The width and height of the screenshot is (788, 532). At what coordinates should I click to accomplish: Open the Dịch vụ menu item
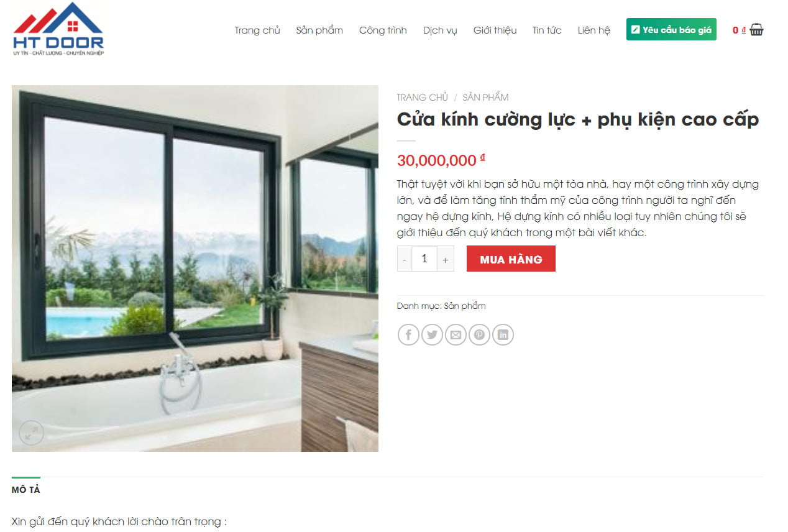pos(440,30)
